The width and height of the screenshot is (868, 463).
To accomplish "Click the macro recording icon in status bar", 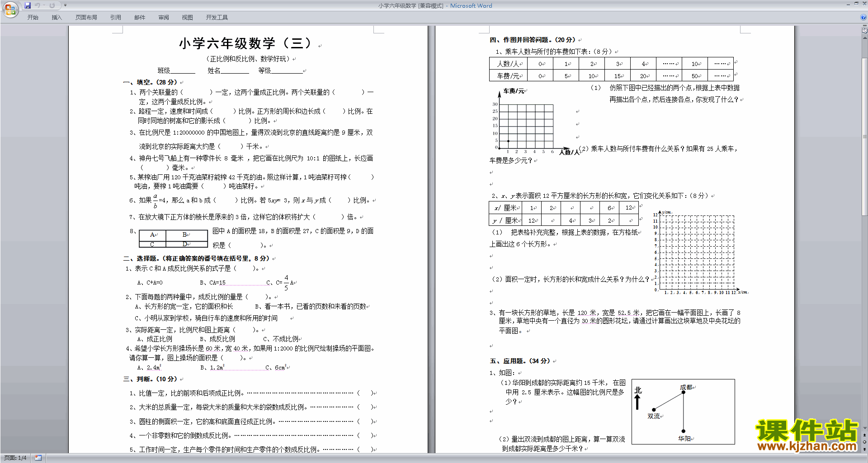I will 38,458.
